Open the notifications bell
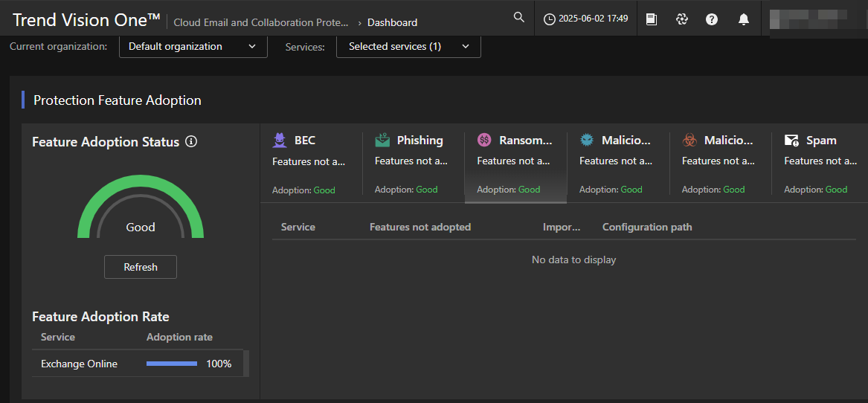 click(x=743, y=20)
